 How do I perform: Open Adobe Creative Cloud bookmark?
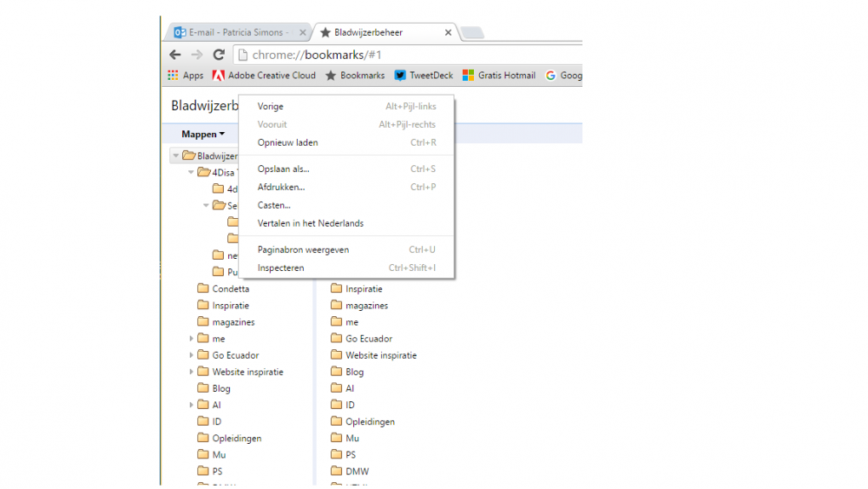click(264, 76)
